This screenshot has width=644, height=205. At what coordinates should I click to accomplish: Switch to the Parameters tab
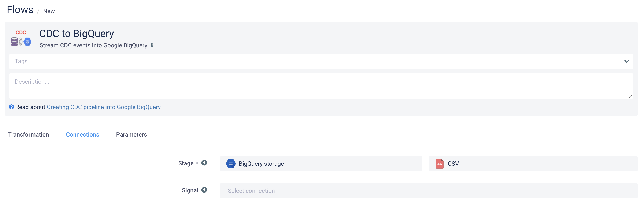click(x=131, y=134)
